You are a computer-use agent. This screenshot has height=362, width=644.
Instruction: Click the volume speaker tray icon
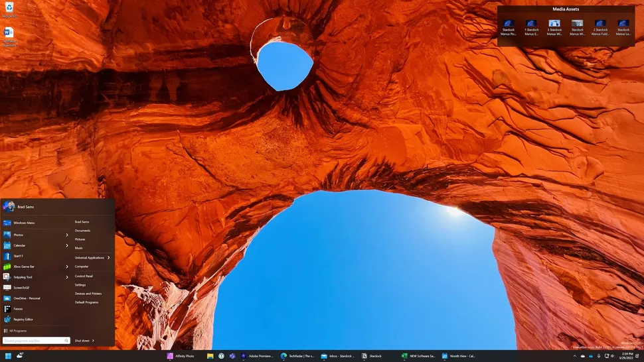click(612, 356)
